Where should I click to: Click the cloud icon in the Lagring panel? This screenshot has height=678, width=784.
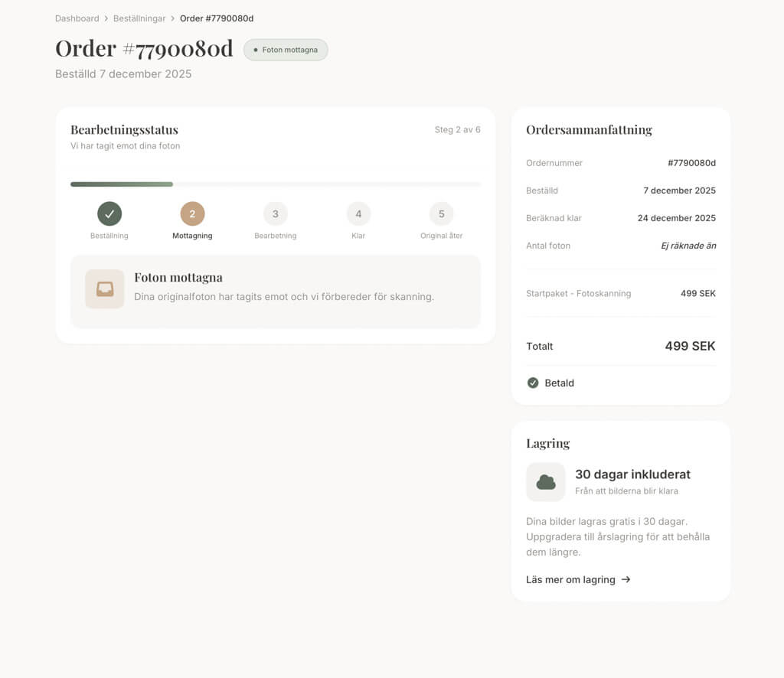coord(545,481)
